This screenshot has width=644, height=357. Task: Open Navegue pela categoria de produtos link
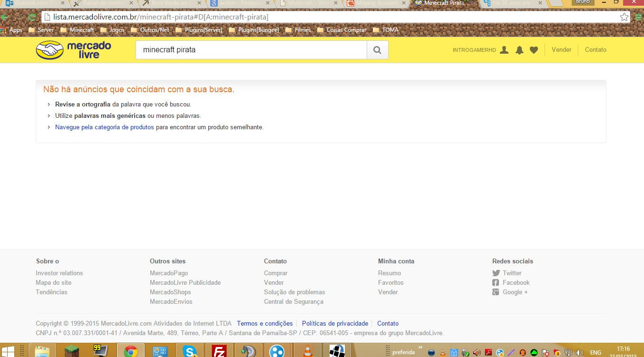(x=105, y=127)
